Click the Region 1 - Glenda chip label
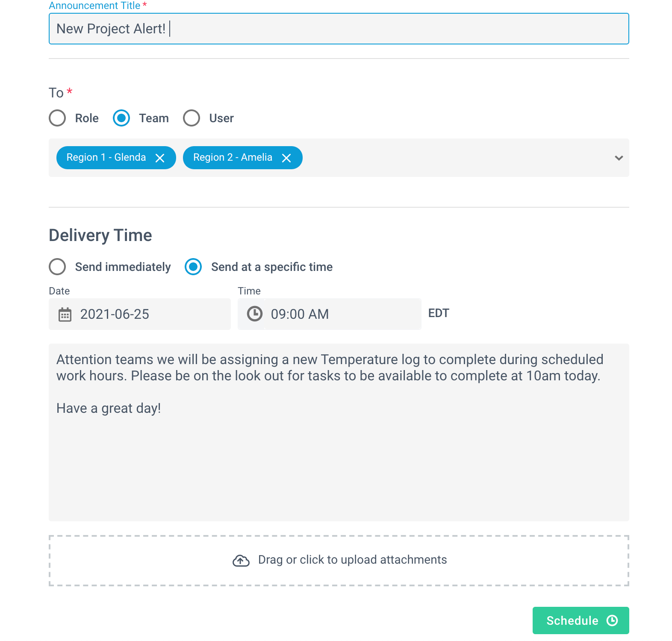This screenshot has width=672, height=641. click(106, 157)
